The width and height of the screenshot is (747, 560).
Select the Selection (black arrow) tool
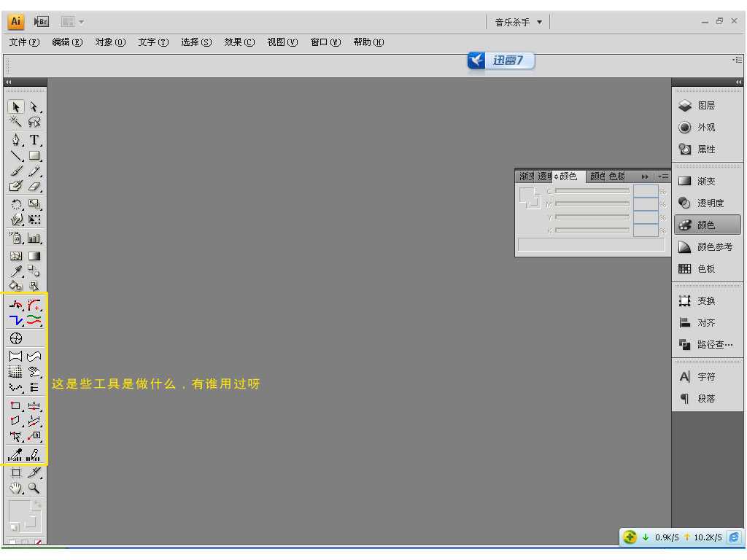pyautogui.click(x=16, y=106)
